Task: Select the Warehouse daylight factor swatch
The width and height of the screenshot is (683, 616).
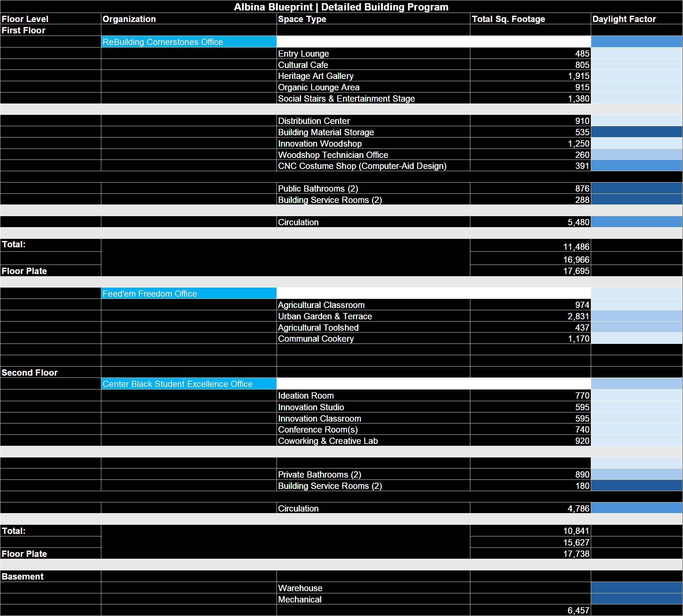Action: 636,588
